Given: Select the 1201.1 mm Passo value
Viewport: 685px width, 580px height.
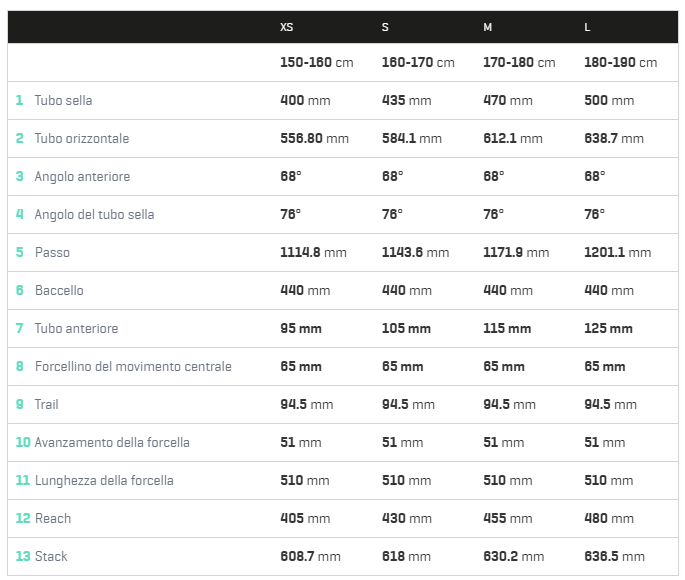Looking at the screenshot, I should (617, 253).
